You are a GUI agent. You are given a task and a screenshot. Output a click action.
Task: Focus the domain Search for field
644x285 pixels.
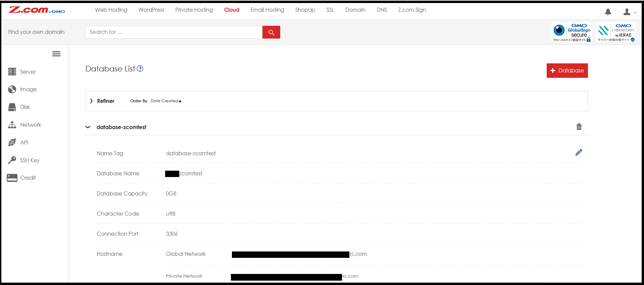[x=174, y=32]
